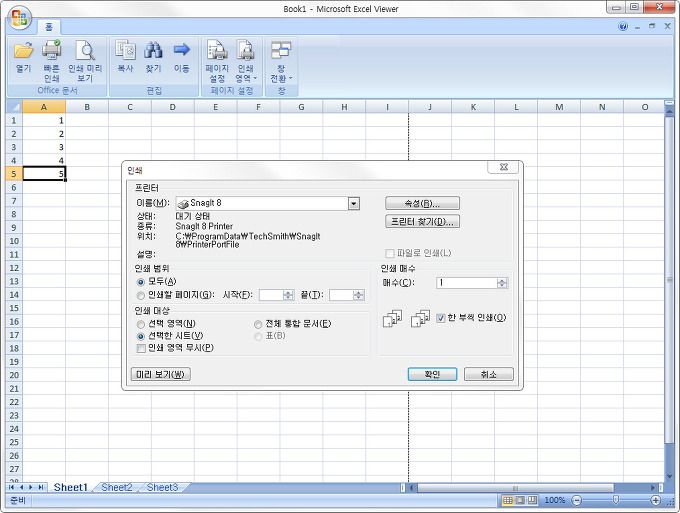Screen dimensions: 680x513
Task: Click zoom out minus button
Action: click(576, 500)
